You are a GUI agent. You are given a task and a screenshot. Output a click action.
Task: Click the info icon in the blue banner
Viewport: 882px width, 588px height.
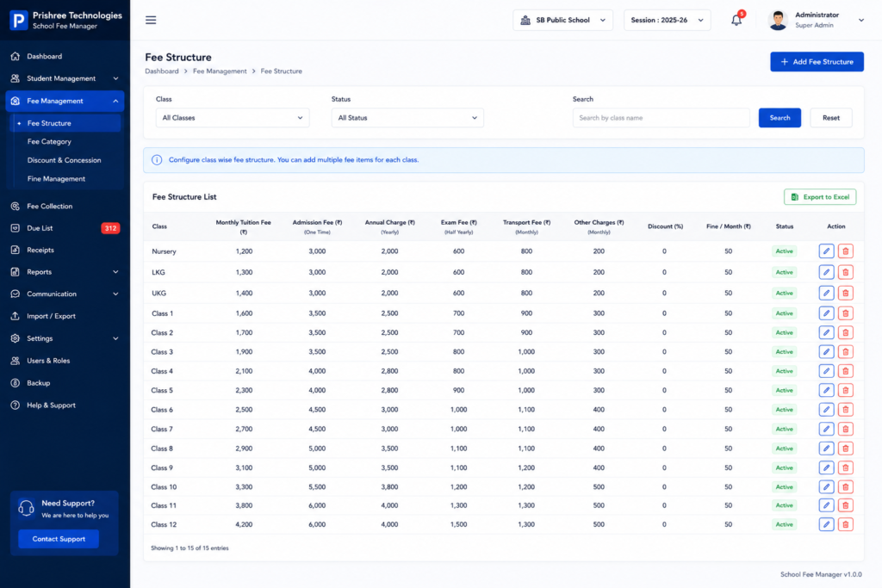click(157, 160)
